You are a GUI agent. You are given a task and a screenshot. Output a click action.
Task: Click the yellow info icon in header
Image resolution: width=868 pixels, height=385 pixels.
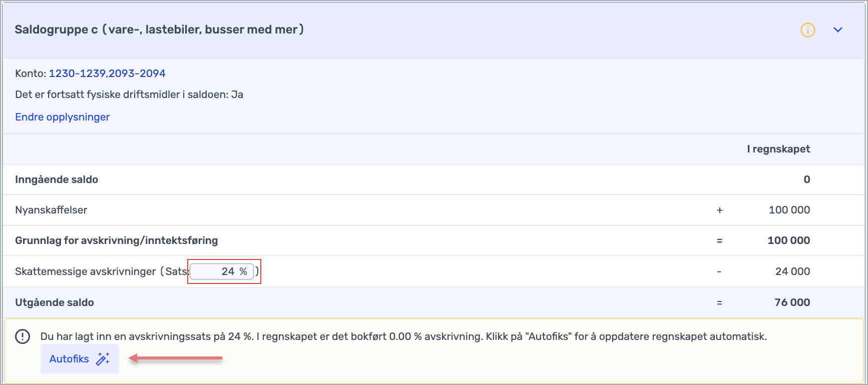(x=807, y=30)
